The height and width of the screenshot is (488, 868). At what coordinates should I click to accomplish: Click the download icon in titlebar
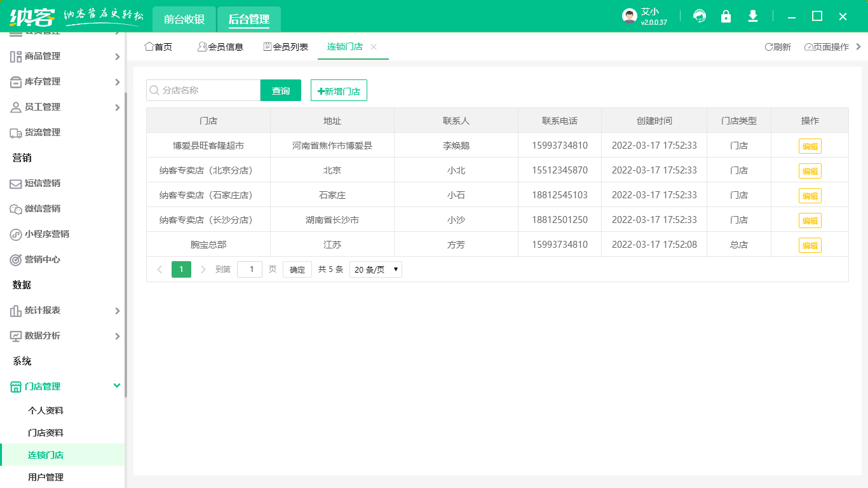coord(752,17)
